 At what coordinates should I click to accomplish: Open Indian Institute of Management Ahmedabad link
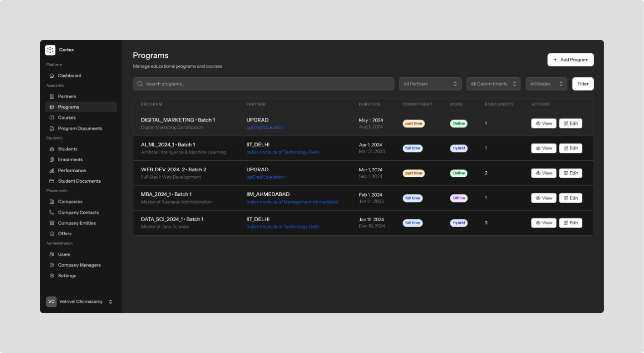292,202
